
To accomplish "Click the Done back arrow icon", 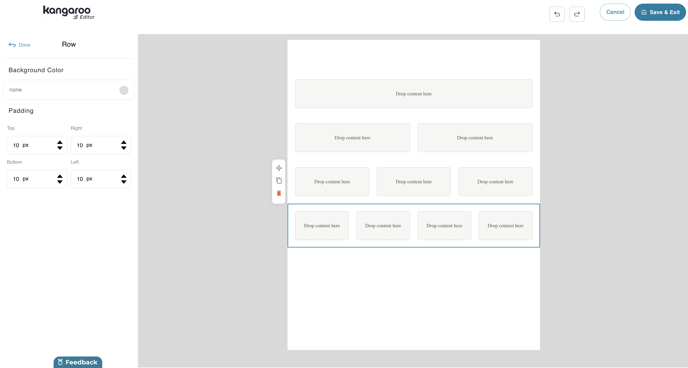I will [x=12, y=45].
